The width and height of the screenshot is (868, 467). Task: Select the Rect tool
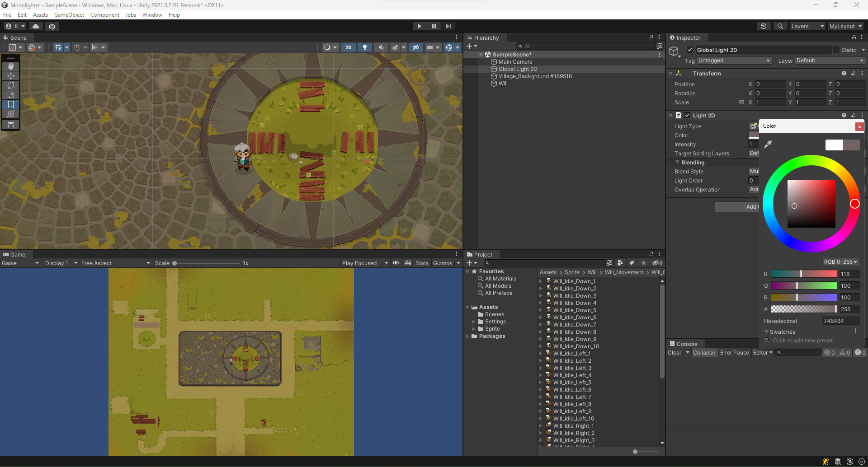tap(11, 104)
